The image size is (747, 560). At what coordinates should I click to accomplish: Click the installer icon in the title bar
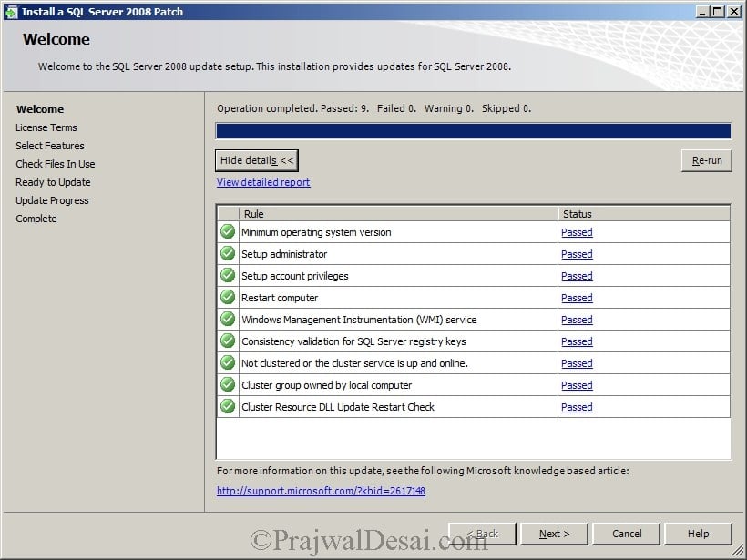coord(11,12)
